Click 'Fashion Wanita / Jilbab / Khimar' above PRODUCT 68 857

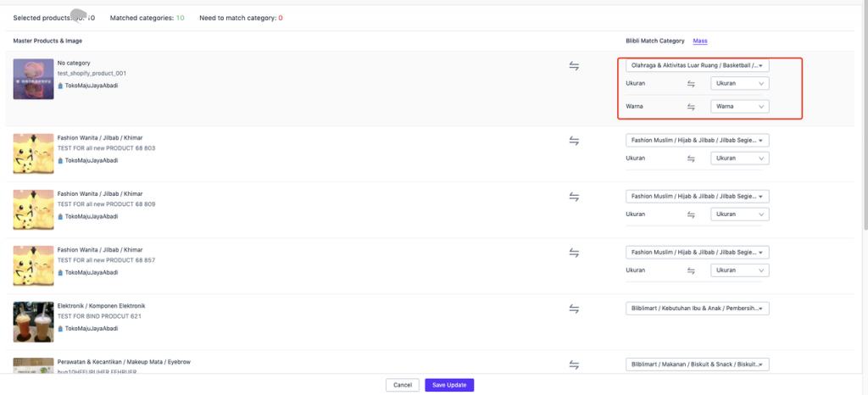click(100, 250)
